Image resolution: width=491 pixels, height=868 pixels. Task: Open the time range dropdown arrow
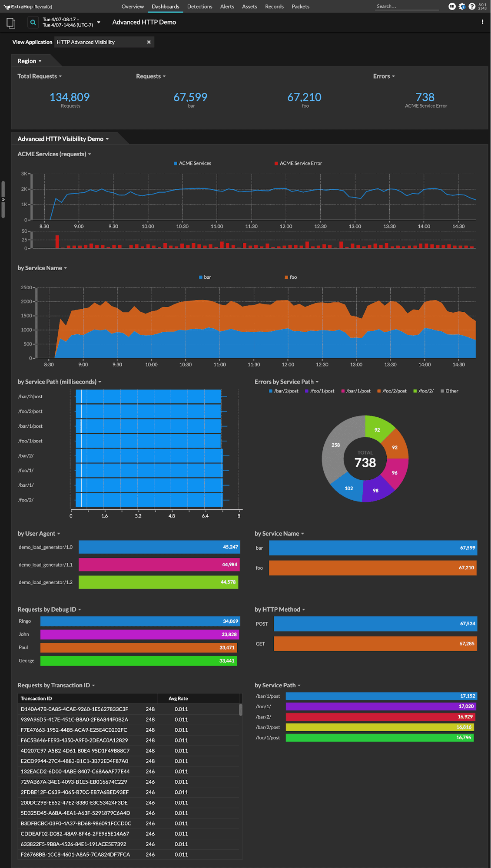coord(99,22)
